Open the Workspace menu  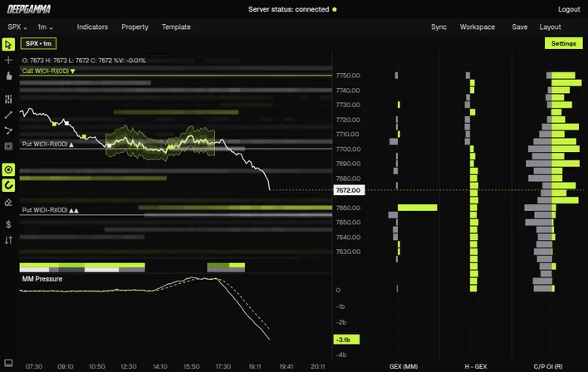coord(478,27)
